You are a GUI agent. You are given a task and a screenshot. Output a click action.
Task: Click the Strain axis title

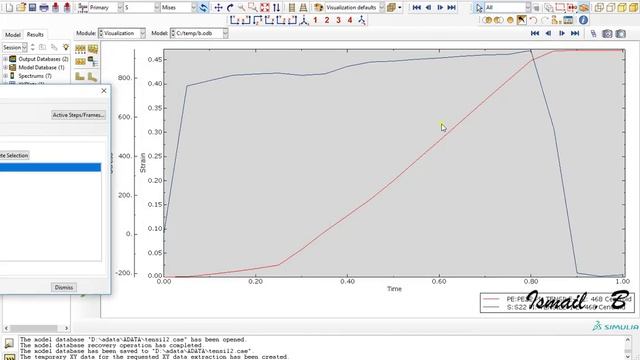142,162
